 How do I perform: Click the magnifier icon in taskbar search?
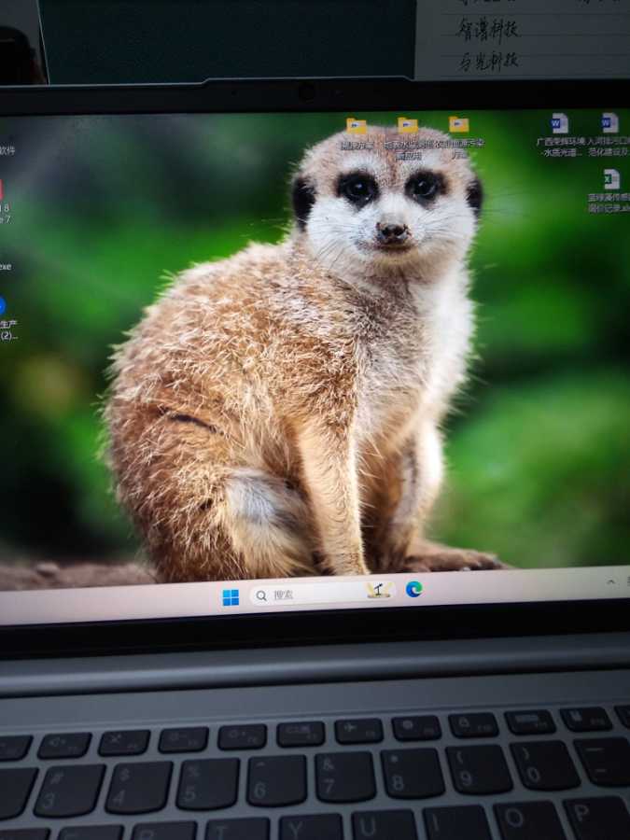tap(261, 595)
